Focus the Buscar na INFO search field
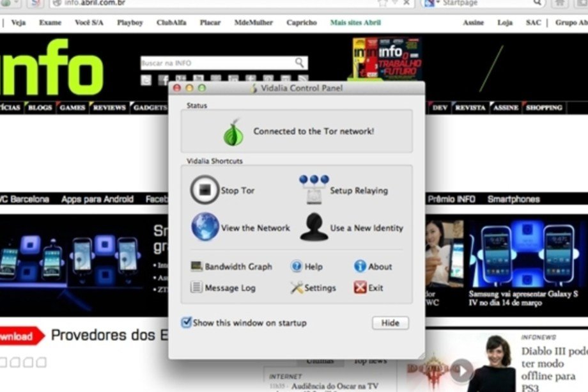Viewport: 588px width, 392px height. [224, 63]
